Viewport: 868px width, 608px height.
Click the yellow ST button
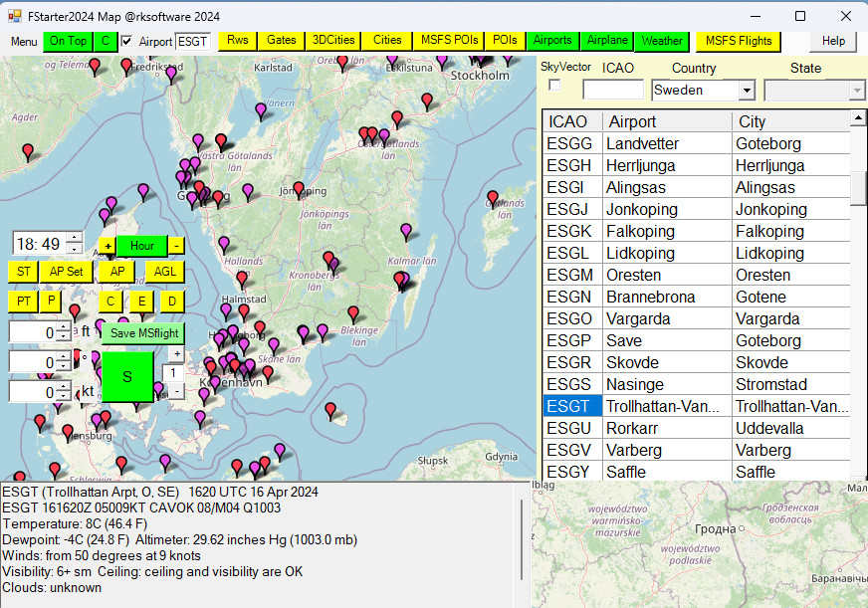(23, 272)
